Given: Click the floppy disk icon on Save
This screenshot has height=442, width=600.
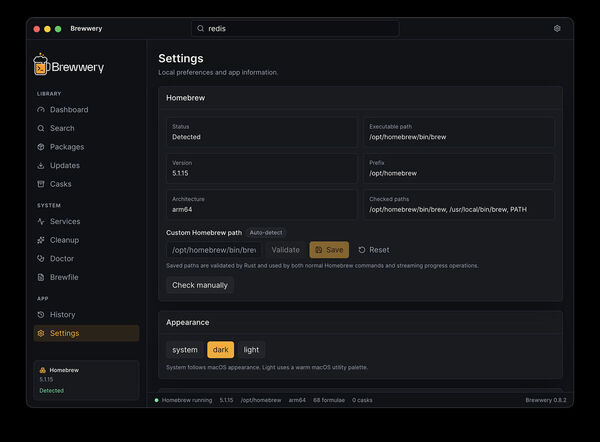Looking at the screenshot, I should 319,250.
